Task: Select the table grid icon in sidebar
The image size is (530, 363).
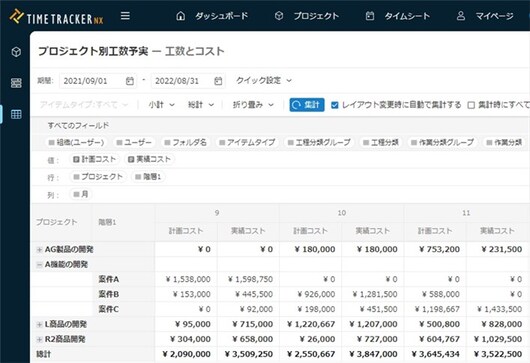Action: click(x=16, y=114)
